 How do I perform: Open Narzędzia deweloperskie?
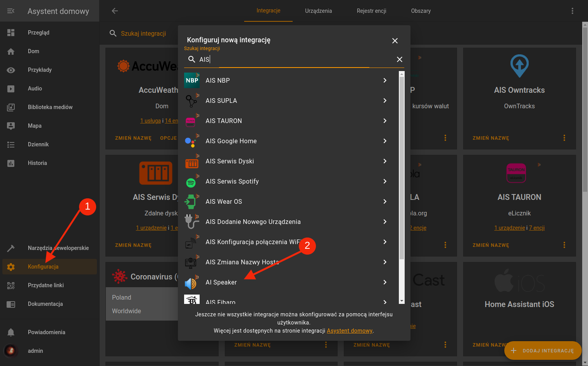(50, 248)
